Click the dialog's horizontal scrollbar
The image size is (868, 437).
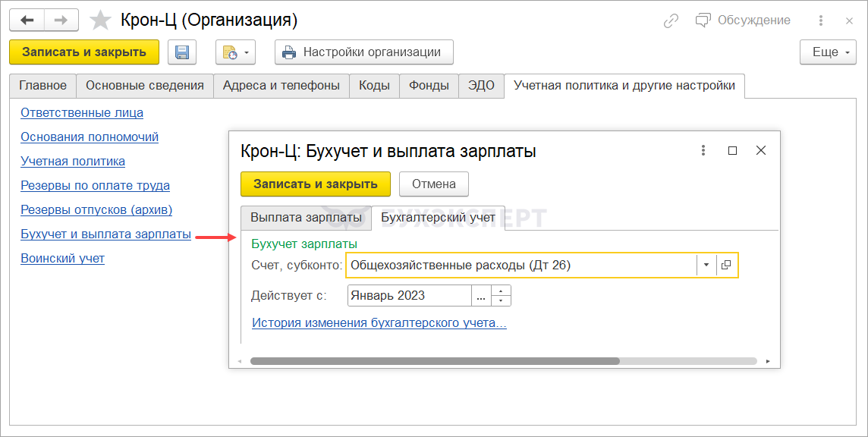tap(435, 361)
